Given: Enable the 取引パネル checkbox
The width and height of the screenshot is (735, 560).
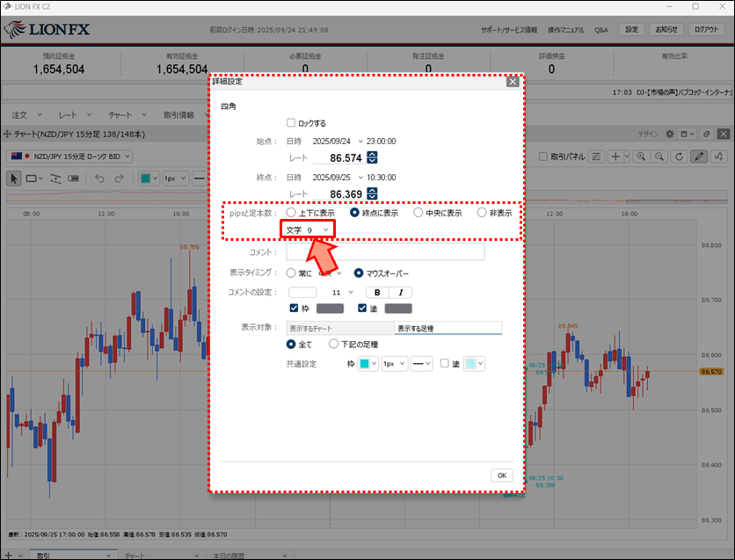Looking at the screenshot, I should (x=542, y=156).
